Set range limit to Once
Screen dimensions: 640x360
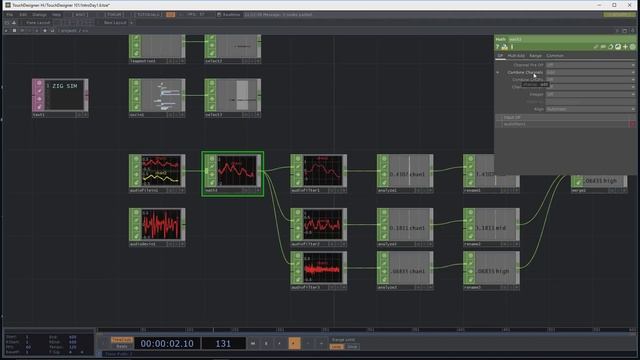coord(352,347)
